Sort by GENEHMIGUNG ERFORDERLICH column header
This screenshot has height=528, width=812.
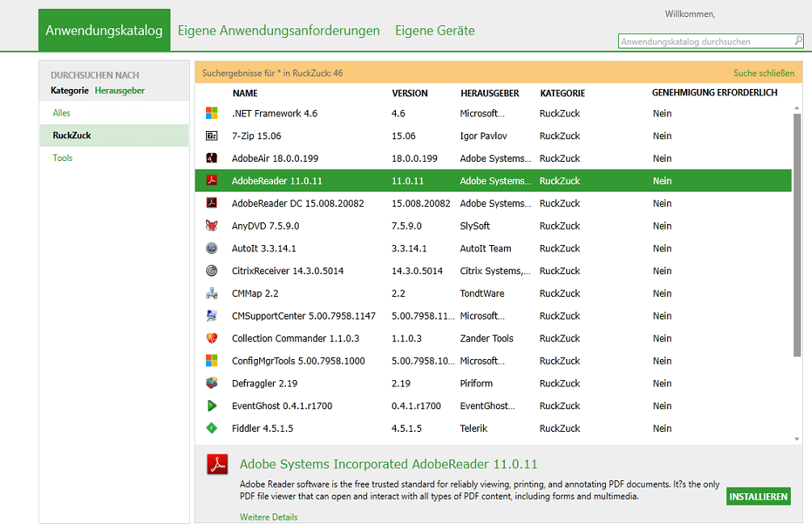coord(715,93)
